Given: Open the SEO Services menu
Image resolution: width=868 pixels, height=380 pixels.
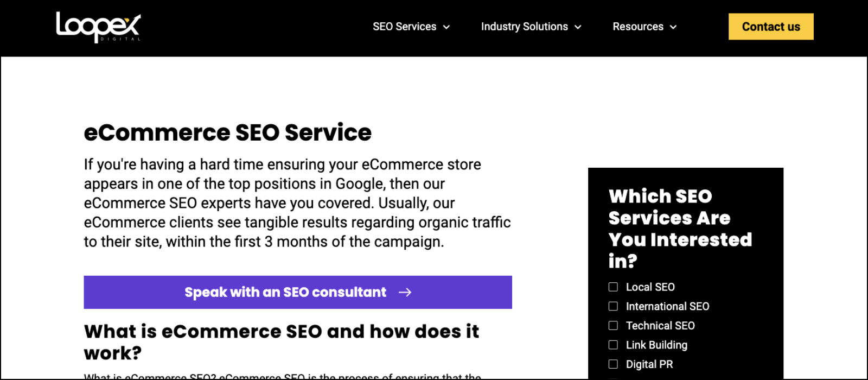Looking at the screenshot, I should coord(404,27).
